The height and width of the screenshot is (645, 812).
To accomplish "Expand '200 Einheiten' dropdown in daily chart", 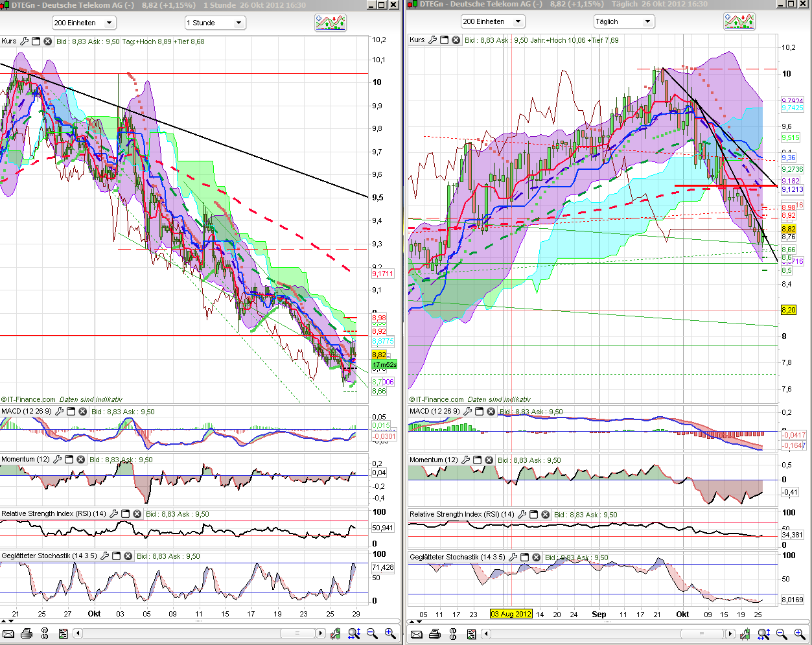I will pos(493,21).
